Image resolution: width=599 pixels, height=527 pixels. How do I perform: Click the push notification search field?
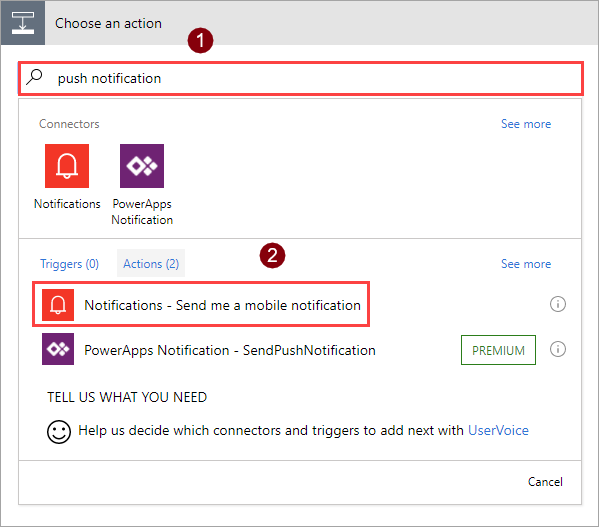click(301, 78)
